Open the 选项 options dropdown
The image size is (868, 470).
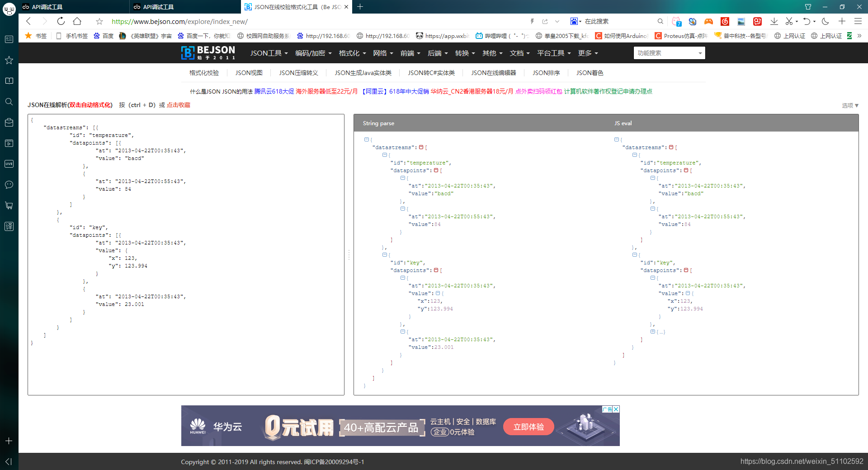pyautogui.click(x=850, y=105)
